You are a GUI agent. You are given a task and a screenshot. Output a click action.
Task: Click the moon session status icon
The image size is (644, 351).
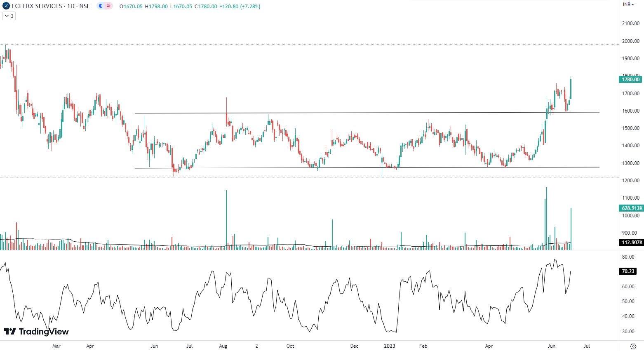[x=101, y=6]
